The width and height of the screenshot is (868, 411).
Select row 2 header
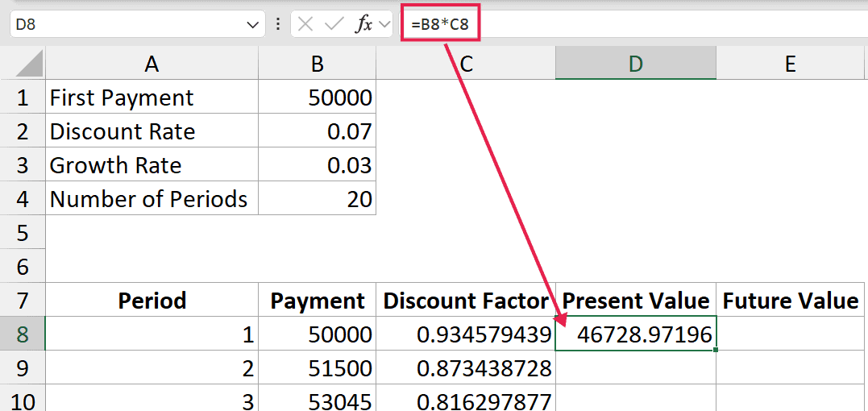[x=22, y=131]
